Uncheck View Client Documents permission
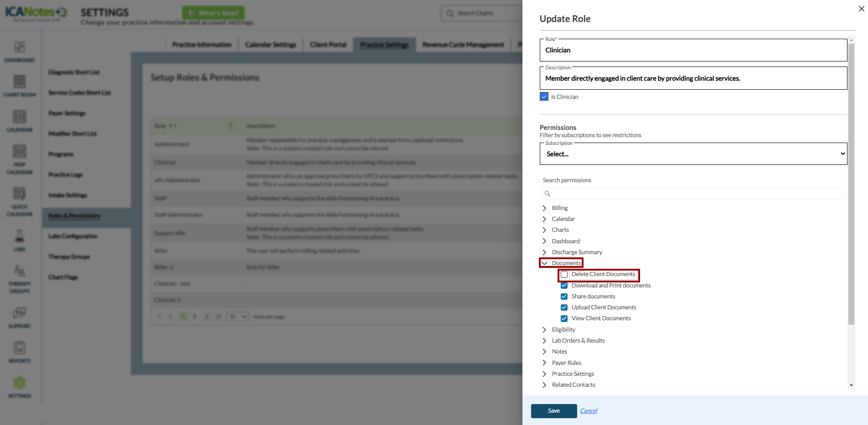Viewport: 868px width, 425px height. [564, 318]
